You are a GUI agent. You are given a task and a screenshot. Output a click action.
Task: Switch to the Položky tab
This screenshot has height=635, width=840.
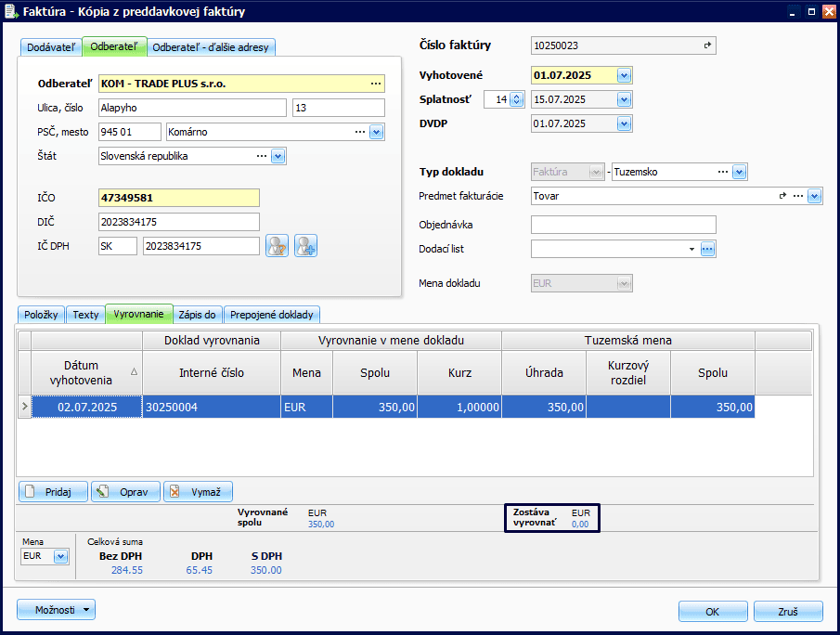[40, 315]
